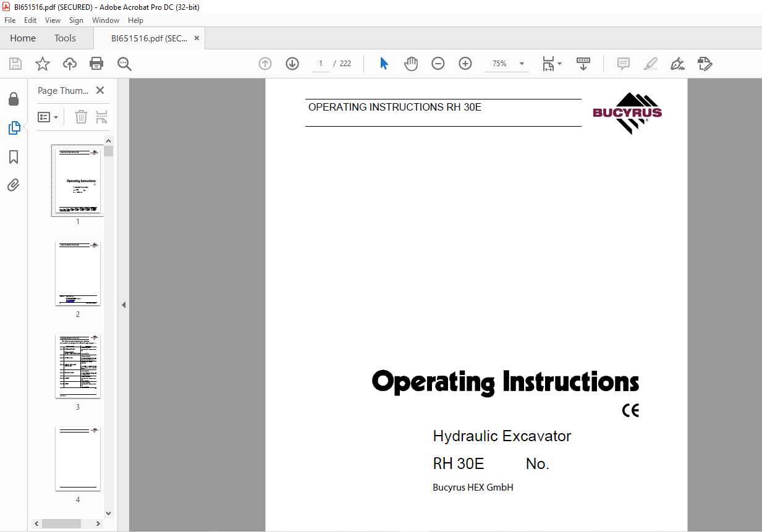
Task: Click the Operating Instructions title text
Action: point(506,382)
